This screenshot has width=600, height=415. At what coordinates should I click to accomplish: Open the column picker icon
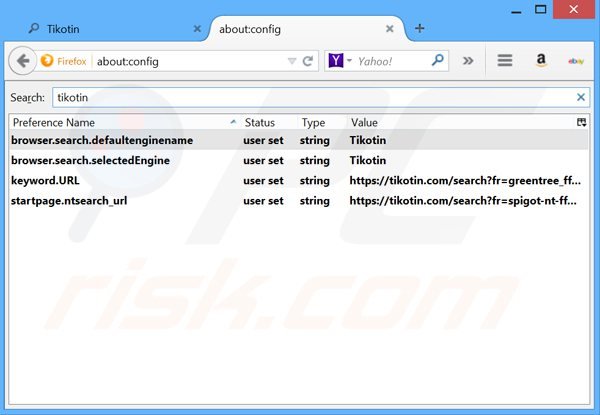581,122
